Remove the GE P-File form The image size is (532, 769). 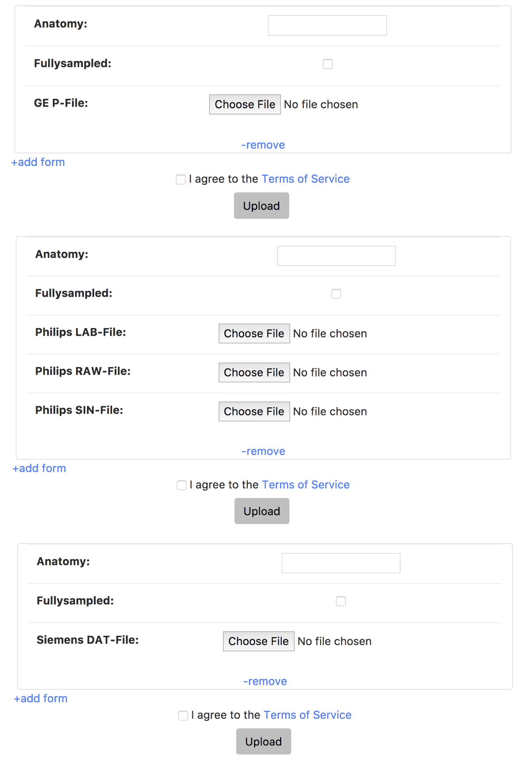[263, 145]
